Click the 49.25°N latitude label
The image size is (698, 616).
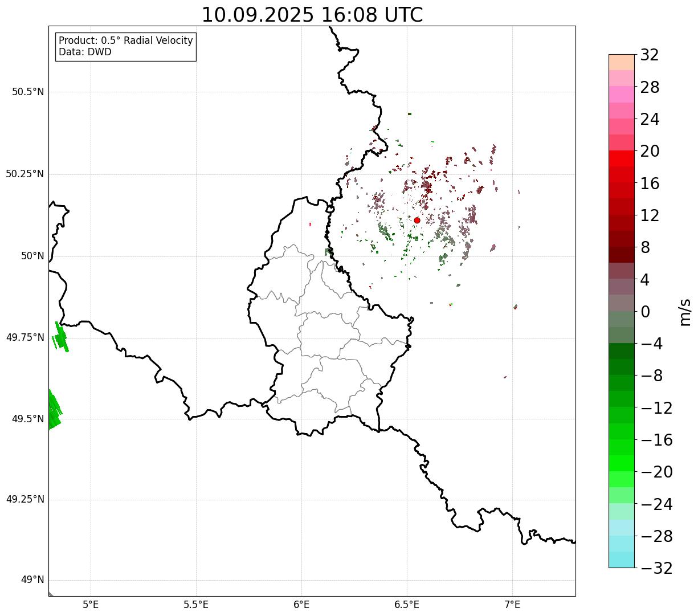point(25,500)
